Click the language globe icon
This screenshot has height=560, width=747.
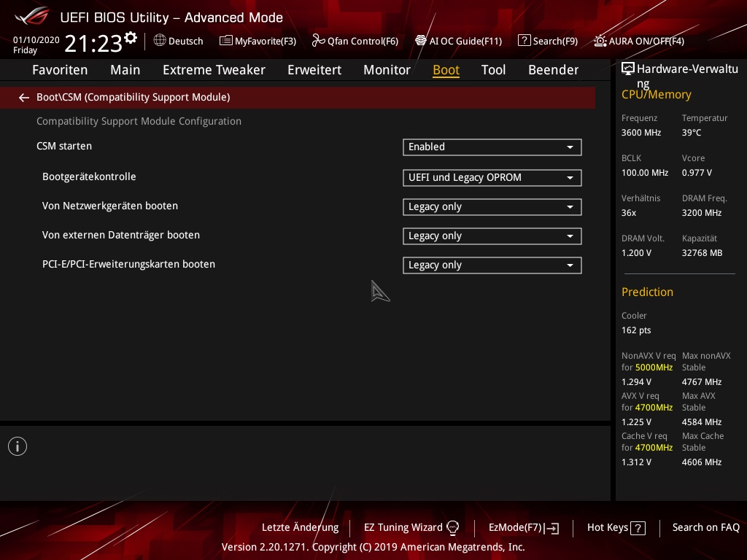[160, 41]
